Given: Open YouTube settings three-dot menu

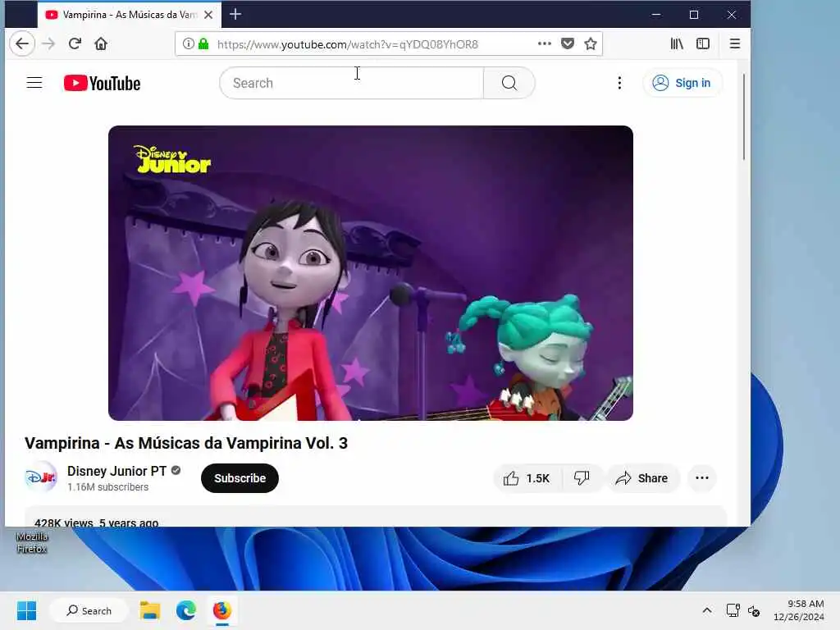Looking at the screenshot, I should click(x=619, y=83).
